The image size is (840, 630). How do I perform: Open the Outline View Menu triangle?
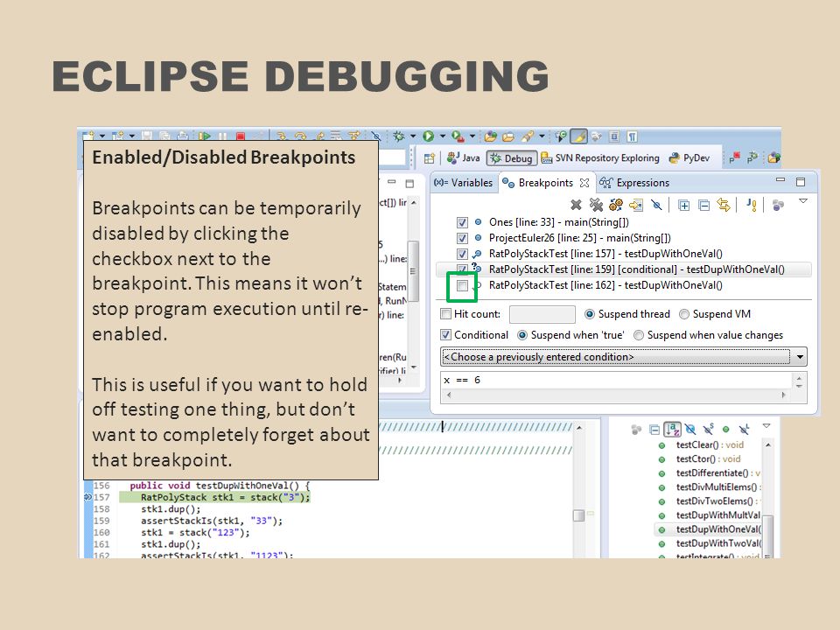pyautogui.click(x=766, y=426)
